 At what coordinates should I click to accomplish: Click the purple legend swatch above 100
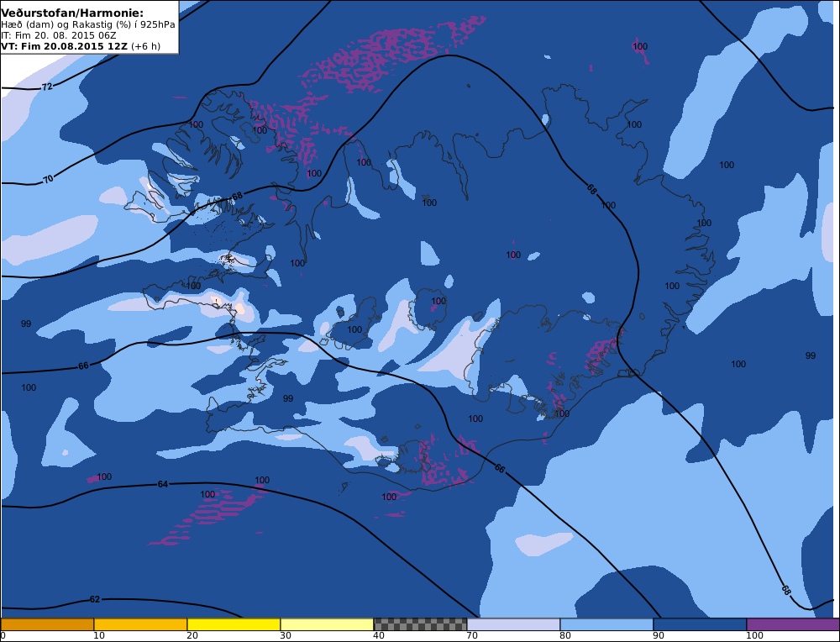pyautogui.click(x=793, y=624)
